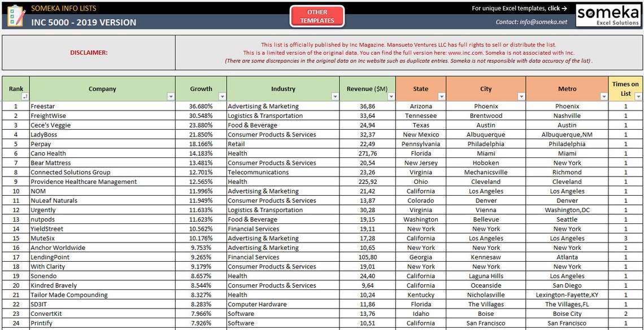Select the Boise City metro cell
644x330 pixels.
tap(567, 314)
